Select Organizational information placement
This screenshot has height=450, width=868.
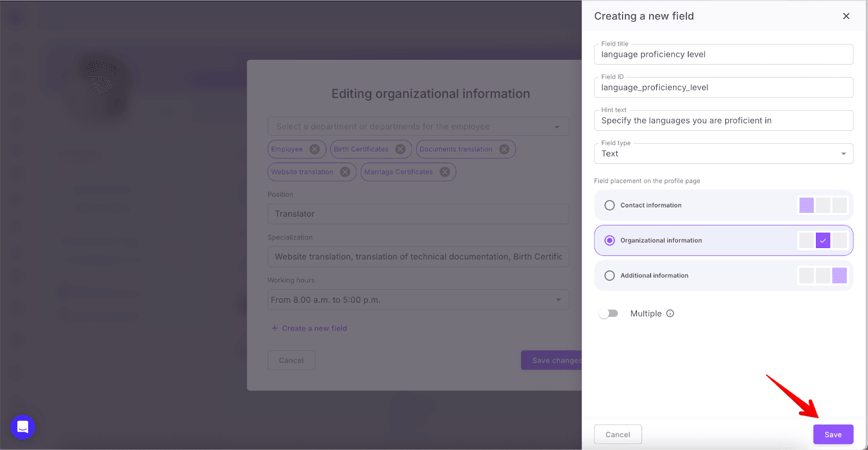[610, 240]
